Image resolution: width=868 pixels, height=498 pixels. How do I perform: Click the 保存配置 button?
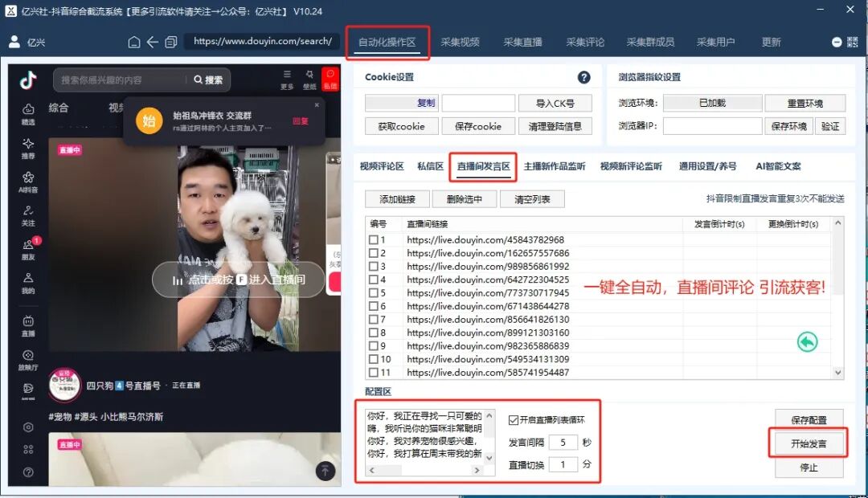[x=809, y=420]
